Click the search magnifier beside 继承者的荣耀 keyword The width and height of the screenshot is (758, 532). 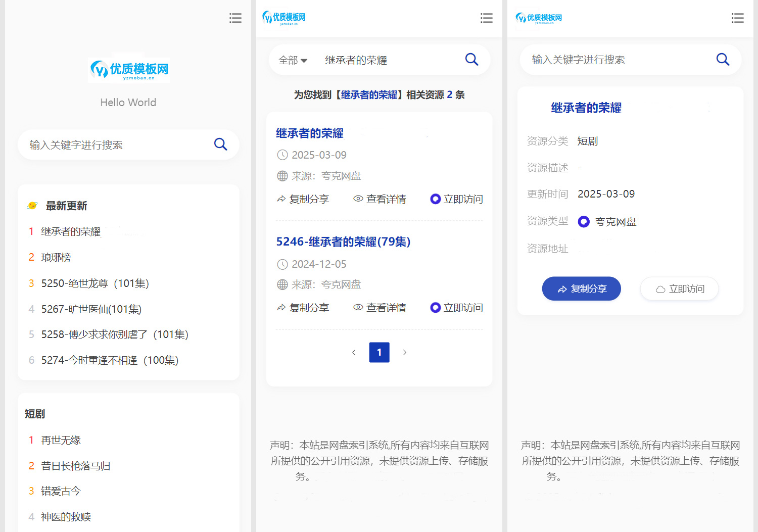471,59
